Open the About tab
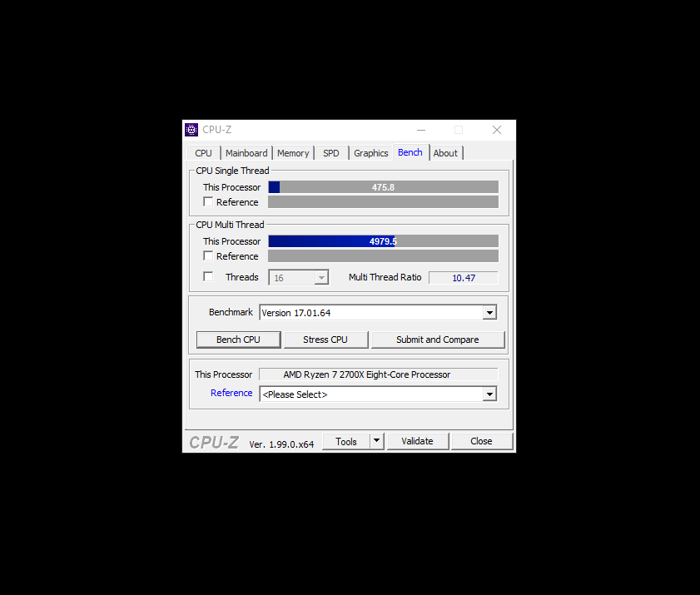Screen dimensions: 700x595 pos(445,153)
